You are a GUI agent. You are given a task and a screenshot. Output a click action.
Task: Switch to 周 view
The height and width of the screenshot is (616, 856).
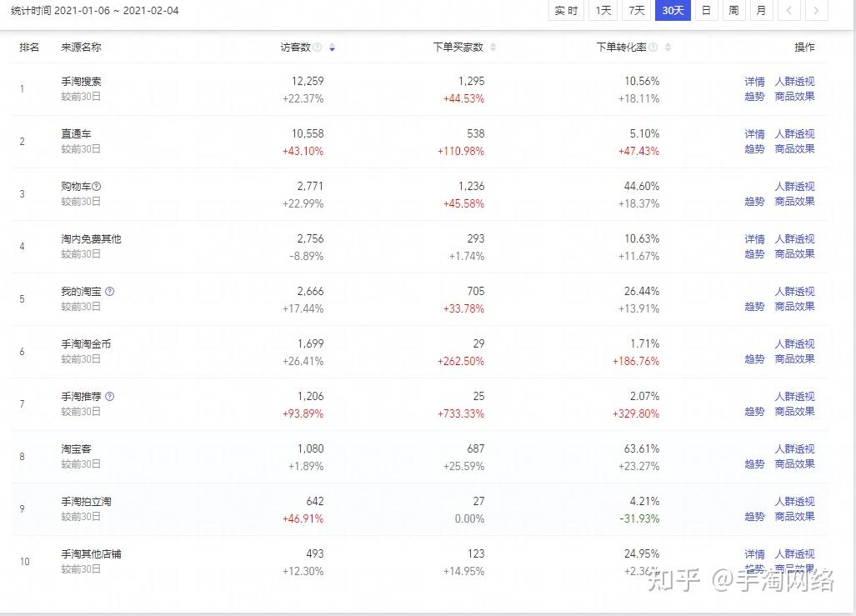[x=733, y=10]
